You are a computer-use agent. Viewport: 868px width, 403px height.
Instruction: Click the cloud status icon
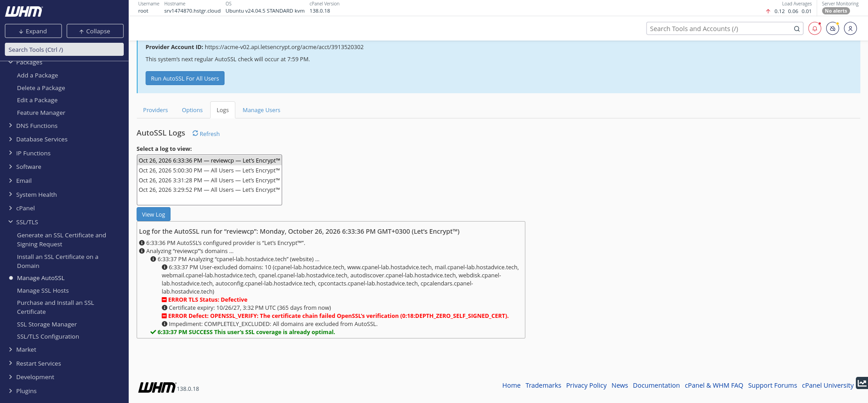pos(832,29)
